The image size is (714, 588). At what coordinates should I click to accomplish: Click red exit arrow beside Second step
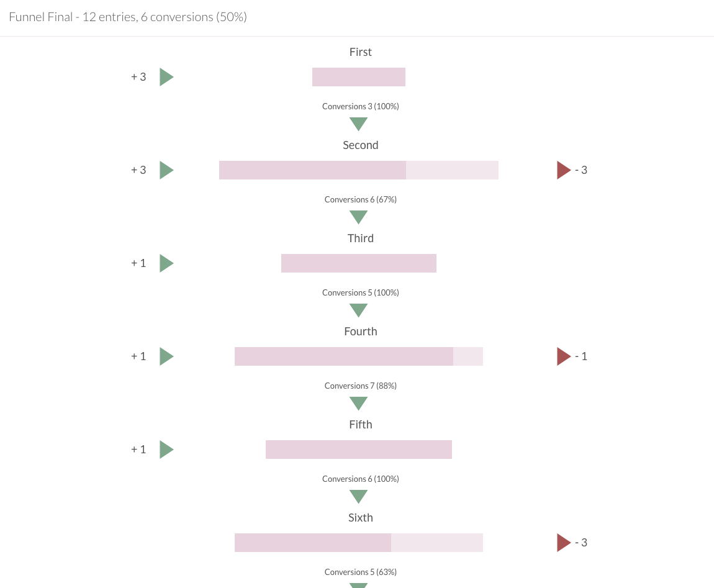(563, 170)
